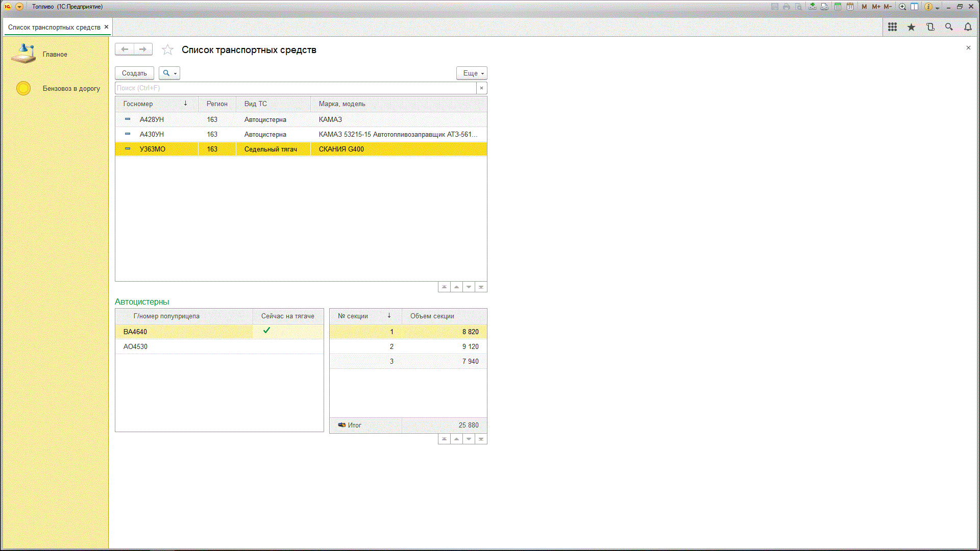Add list to favorites star outline

coord(167,49)
